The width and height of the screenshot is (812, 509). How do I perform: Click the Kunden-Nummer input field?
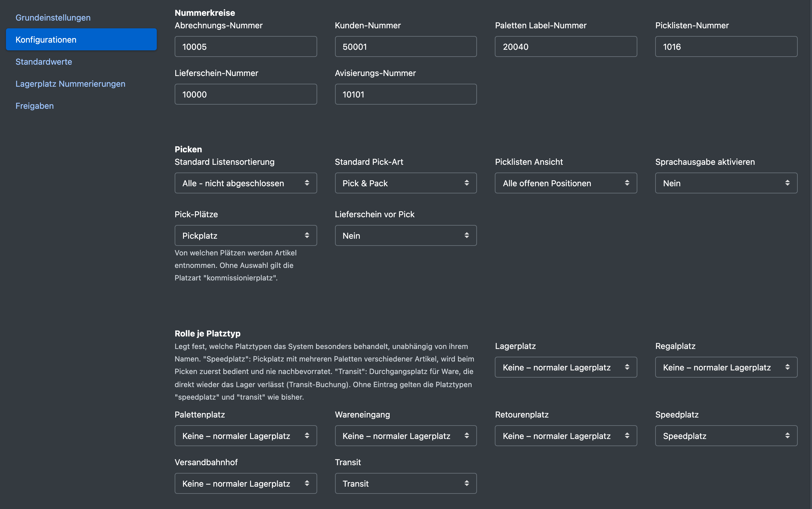406,46
